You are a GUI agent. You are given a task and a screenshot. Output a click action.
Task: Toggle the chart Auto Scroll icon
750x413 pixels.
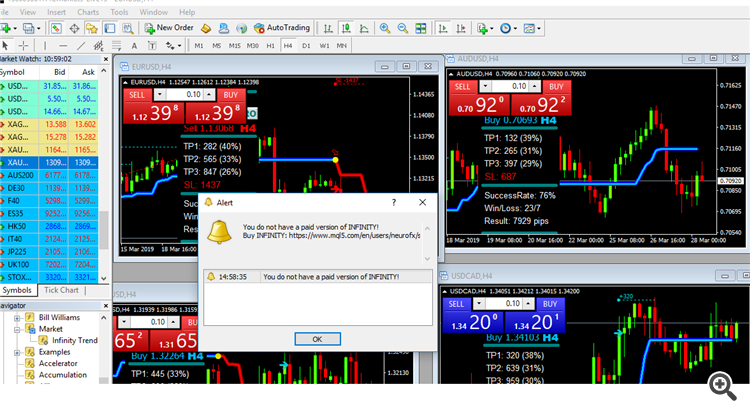click(443, 29)
